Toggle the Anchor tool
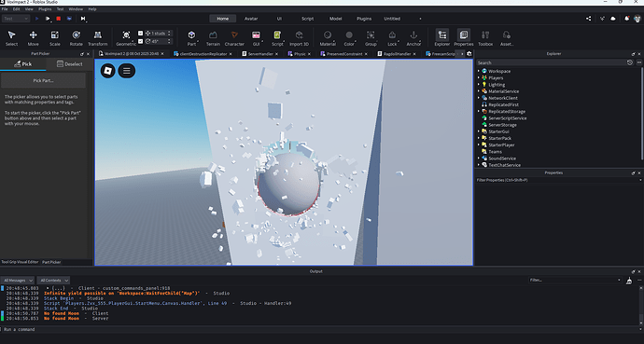Viewport: 644px width, 344px height. pos(413,38)
